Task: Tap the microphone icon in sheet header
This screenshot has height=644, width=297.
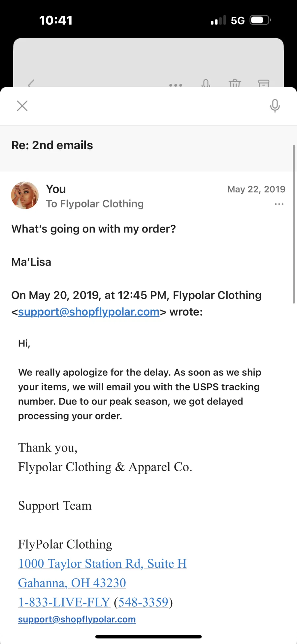Action: pos(275,106)
